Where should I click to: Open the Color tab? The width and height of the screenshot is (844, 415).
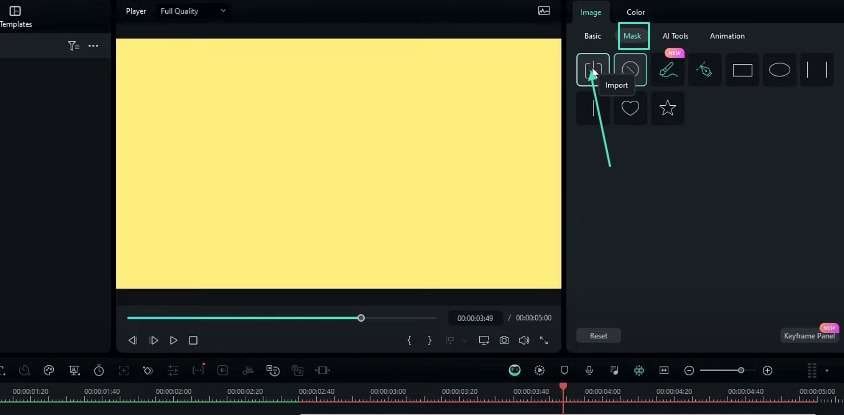point(636,12)
